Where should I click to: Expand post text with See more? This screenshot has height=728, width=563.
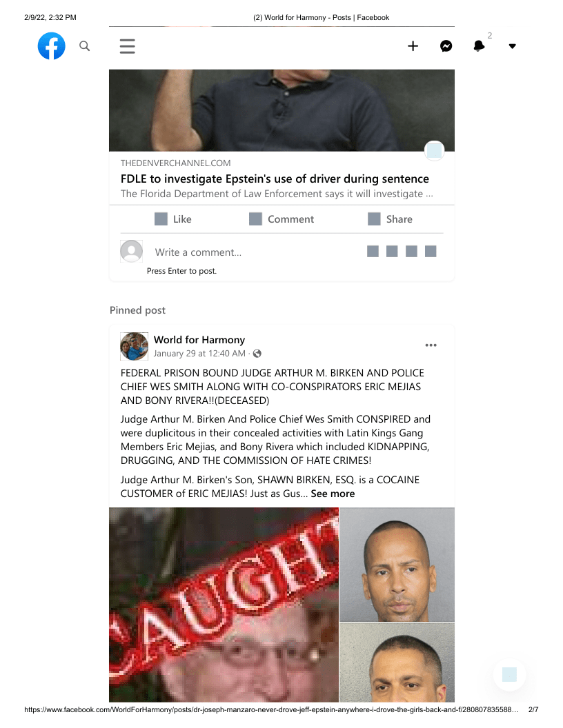click(333, 494)
